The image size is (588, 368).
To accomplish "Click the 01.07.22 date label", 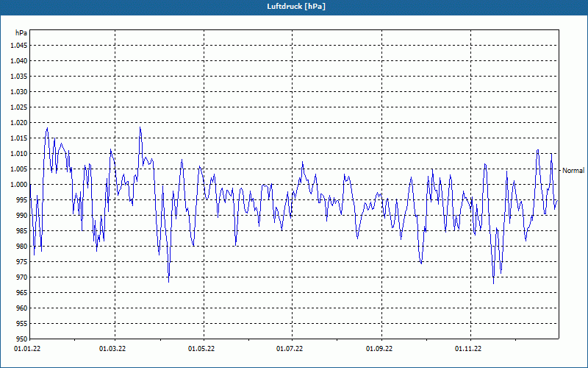I will point(290,349).
